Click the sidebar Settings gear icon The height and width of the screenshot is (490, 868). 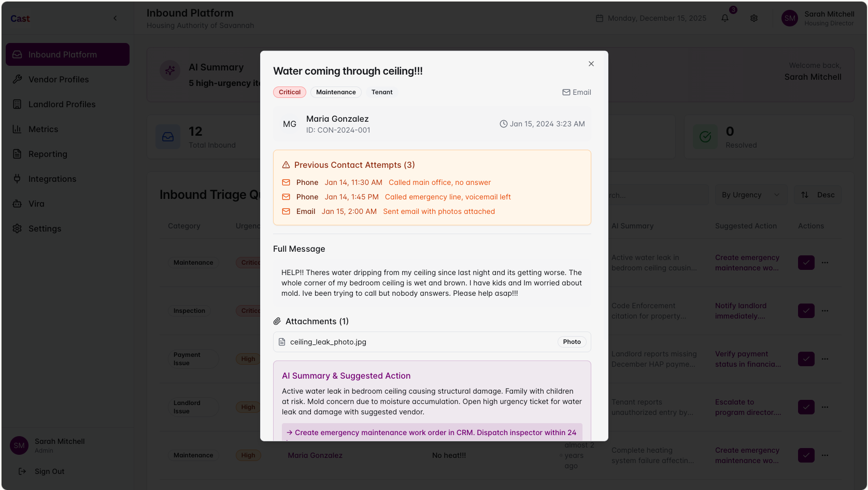17,228
